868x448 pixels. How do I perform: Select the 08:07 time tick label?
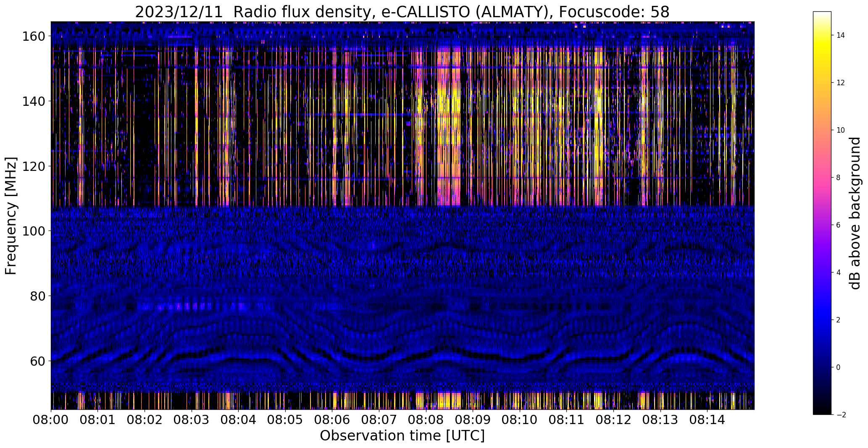379,419
